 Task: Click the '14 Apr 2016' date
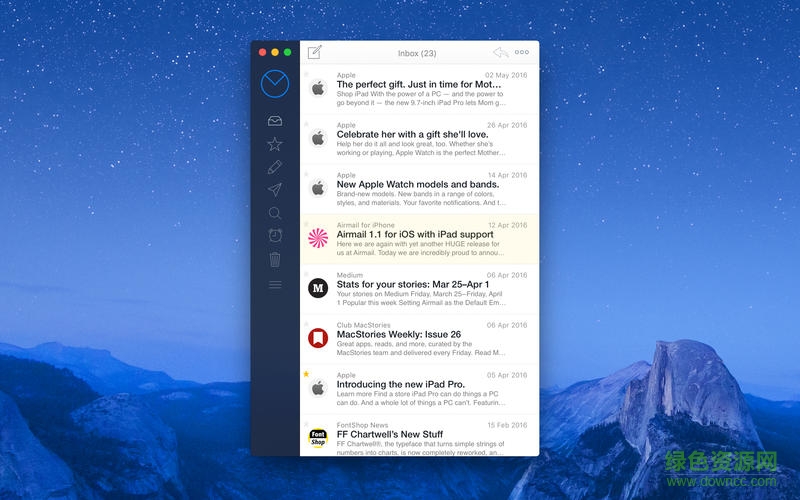507,175
